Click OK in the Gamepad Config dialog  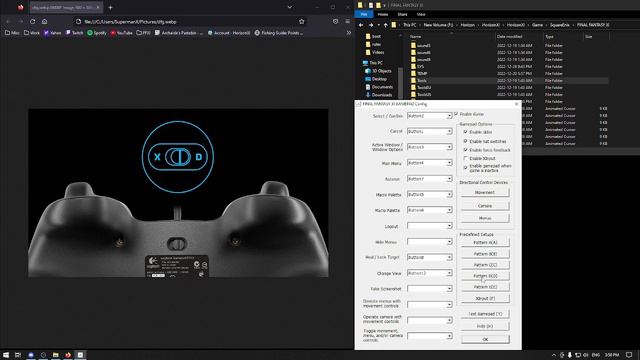[x=485, y=339]
